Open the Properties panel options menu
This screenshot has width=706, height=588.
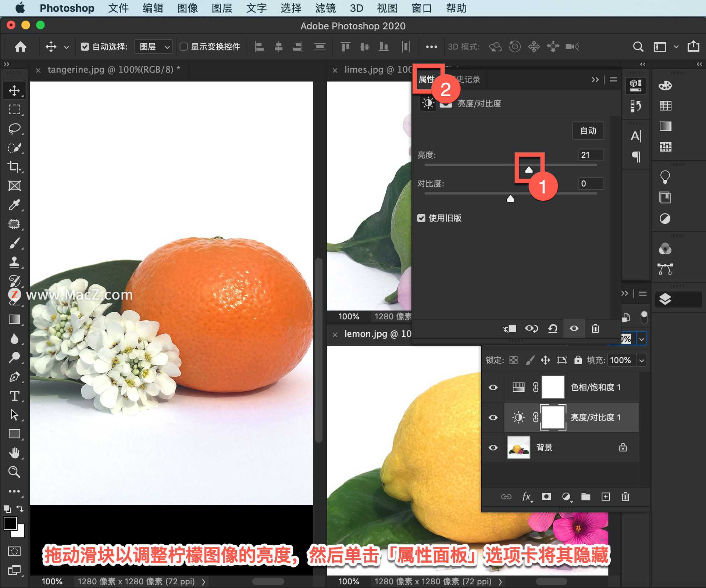613,79
